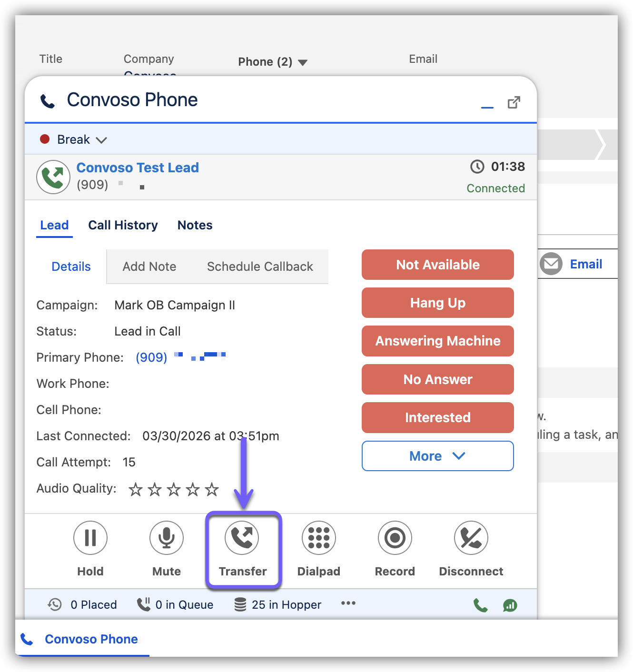Expand the More dispositions dropdown
The width and height of the screenshot is (633, 672).
437,456
